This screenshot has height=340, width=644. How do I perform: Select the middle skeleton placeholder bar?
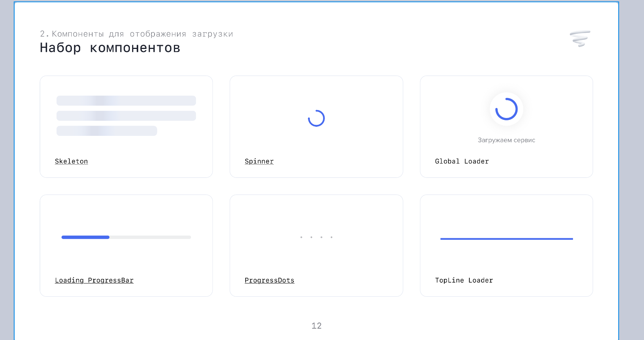126,116
